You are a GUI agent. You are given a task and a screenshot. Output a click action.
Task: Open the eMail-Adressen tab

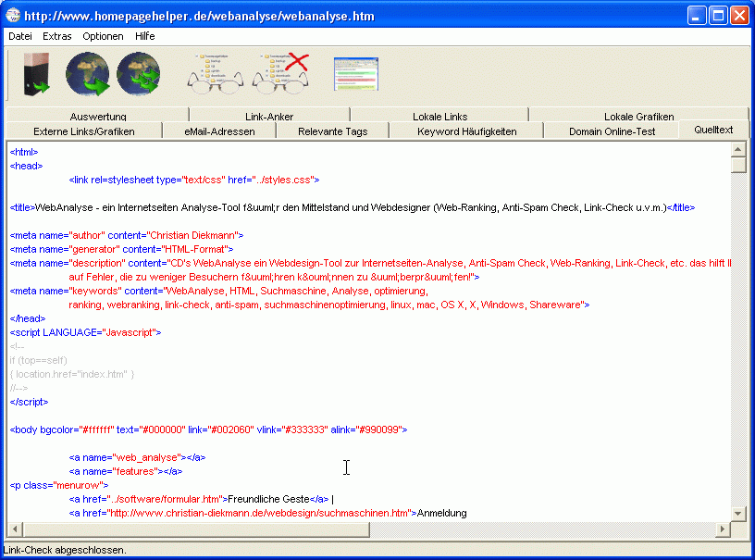[219, 131]
